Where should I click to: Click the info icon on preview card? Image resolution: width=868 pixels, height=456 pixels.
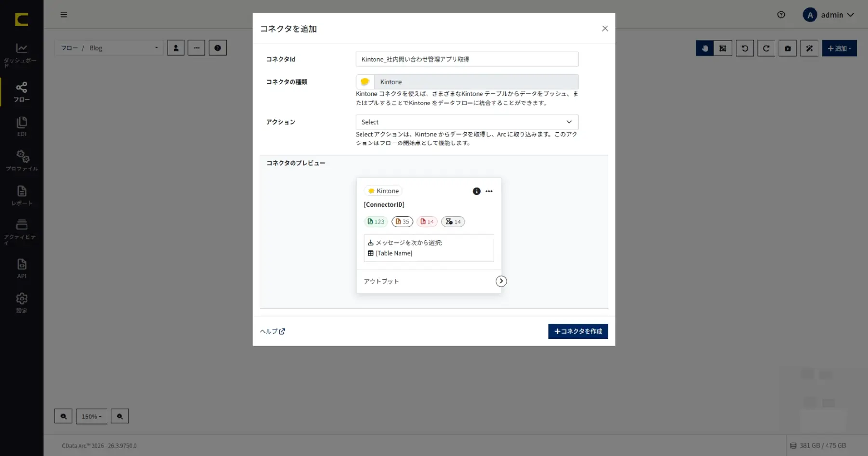click(477, 191)
